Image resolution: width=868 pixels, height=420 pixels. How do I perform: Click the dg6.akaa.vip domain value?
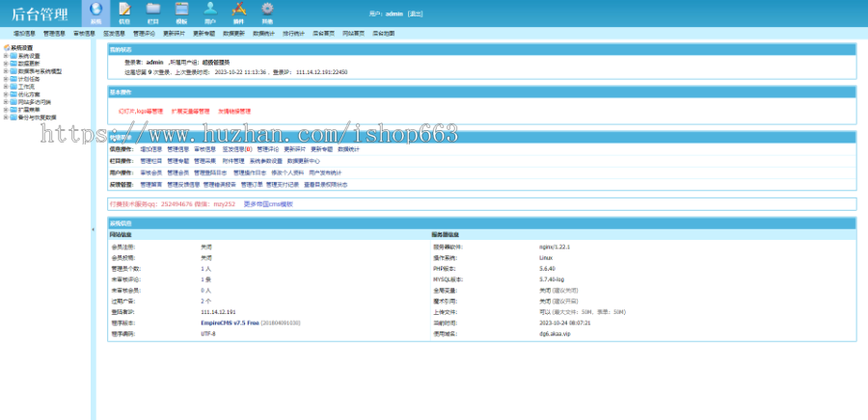[555, 334]
